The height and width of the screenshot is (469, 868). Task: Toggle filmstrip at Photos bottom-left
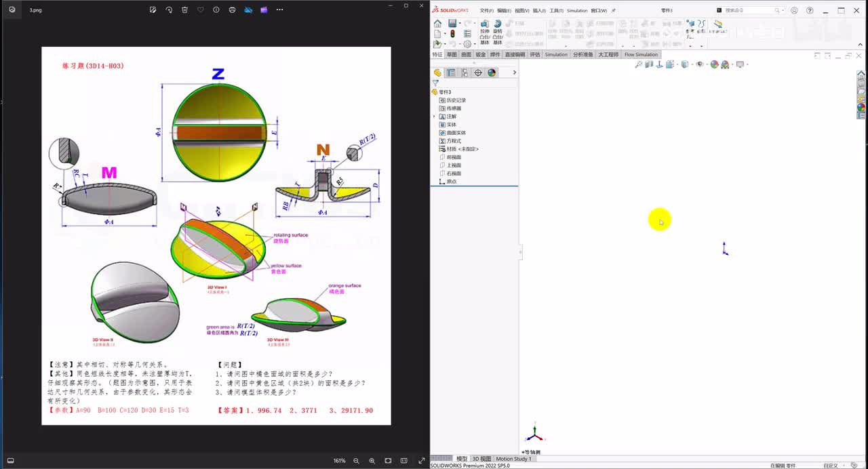point(10,461)
